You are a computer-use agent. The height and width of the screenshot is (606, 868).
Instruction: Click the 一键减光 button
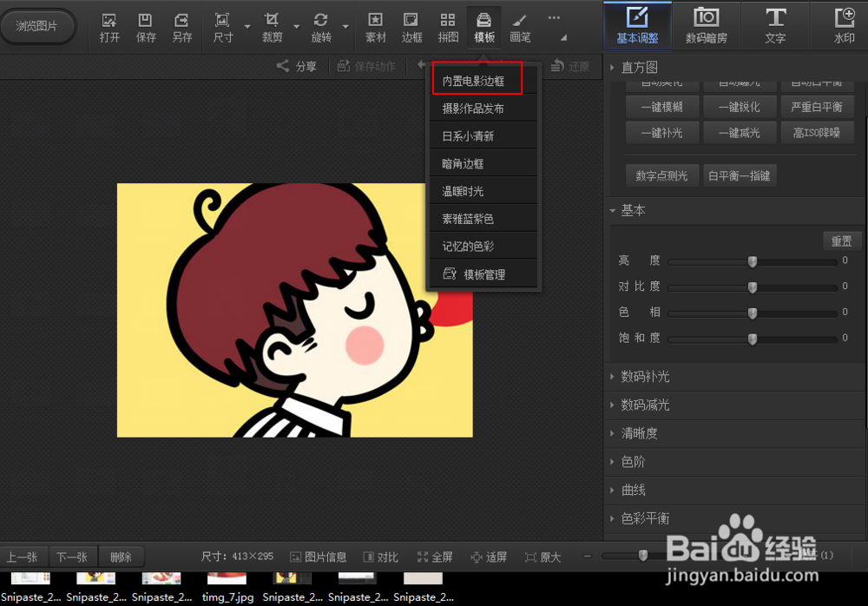(739, 133)
